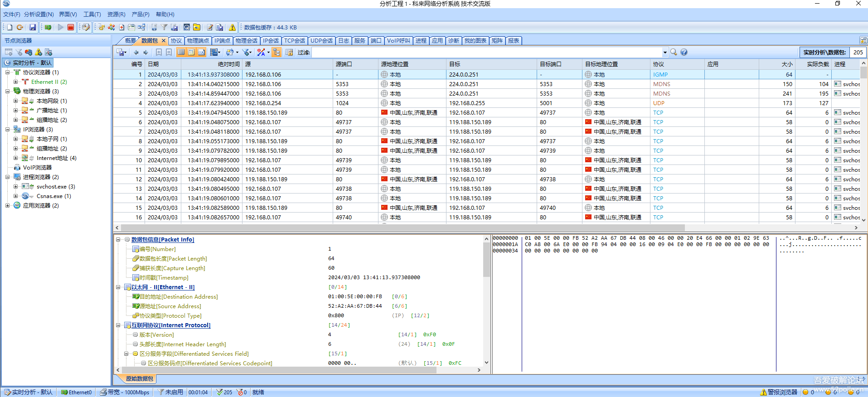The image size is (868, 397).
Task: Add filter in node browser toolbar
Action: pos(19,52)
